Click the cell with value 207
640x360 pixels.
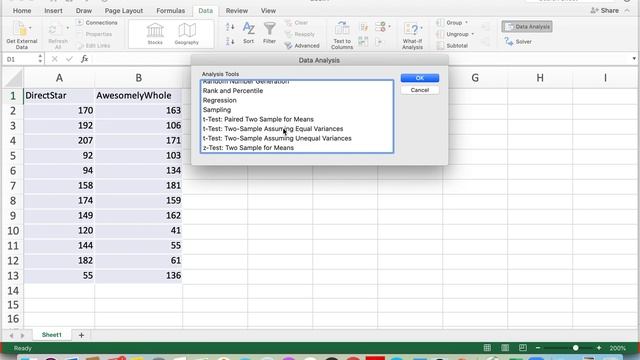point(59,140)
